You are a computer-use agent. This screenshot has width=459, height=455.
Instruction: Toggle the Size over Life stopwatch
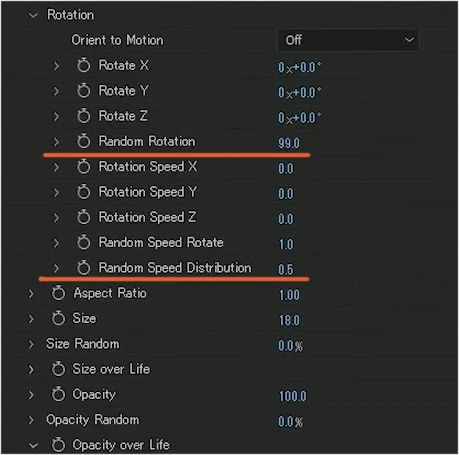pyautogui.click(x=58, y=369)
